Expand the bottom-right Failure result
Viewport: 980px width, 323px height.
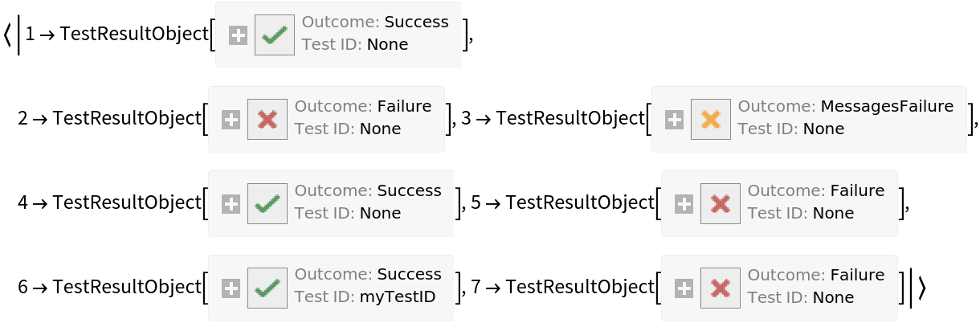684,288
